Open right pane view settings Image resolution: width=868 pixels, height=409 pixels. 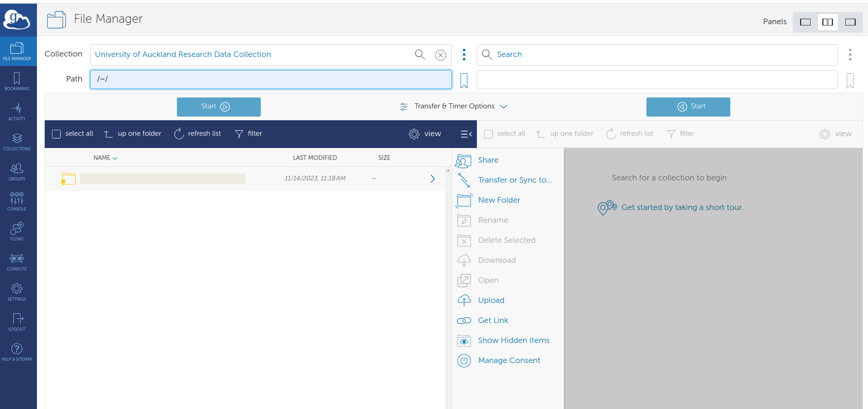[x=835, y=134]
